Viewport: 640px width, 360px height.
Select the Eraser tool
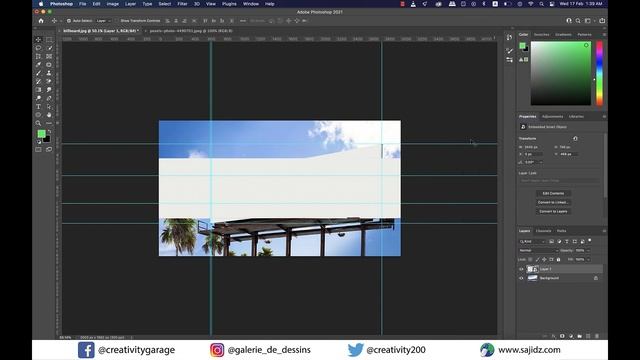[49, 81]
